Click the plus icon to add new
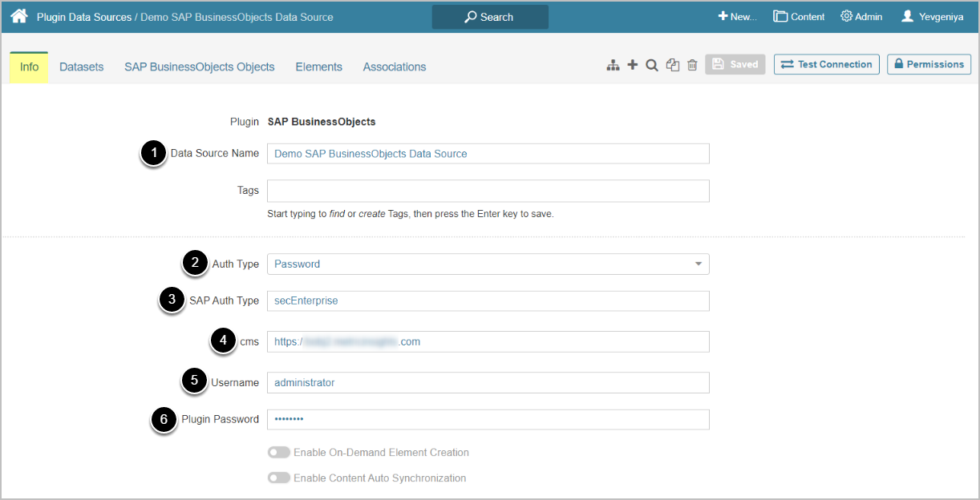980x500 pixels. point(633,65)
